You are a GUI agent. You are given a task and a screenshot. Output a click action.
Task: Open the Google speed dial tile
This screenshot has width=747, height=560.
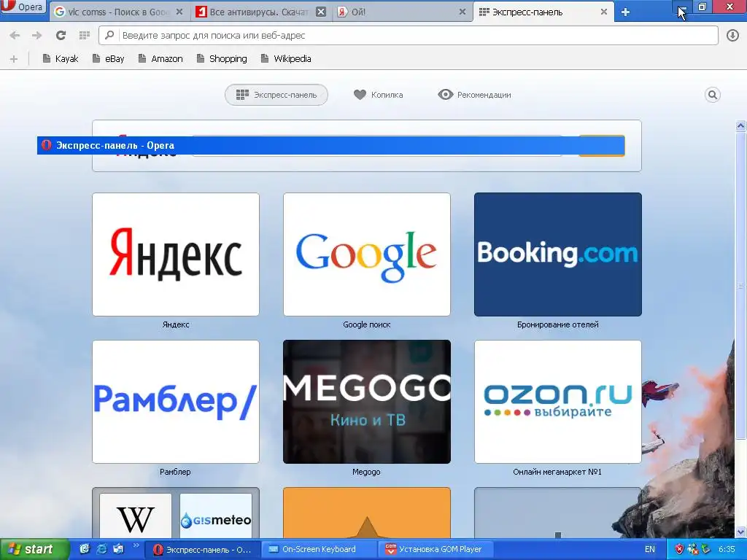tap(367, 254)
